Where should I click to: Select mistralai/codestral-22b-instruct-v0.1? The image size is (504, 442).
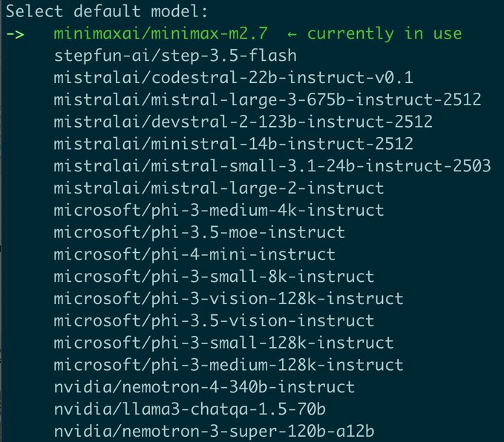click(233, 78)
